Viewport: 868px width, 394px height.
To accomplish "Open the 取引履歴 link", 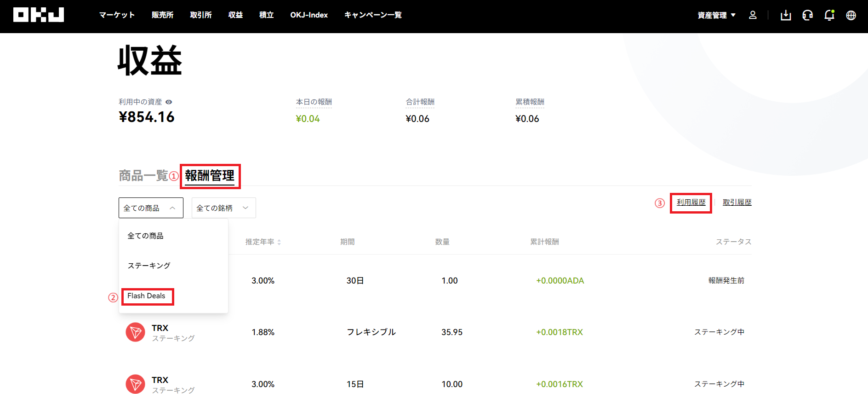I will coord(737,203).
